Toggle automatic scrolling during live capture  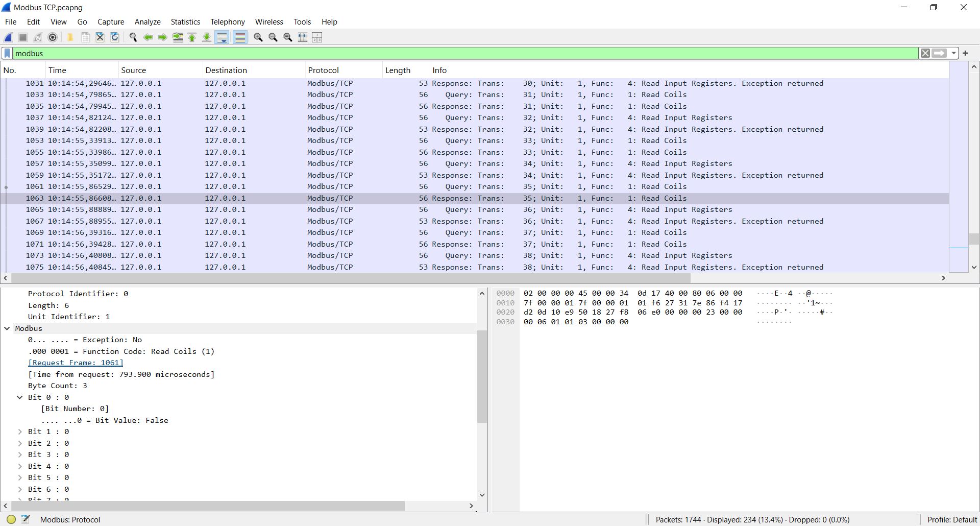222,37
